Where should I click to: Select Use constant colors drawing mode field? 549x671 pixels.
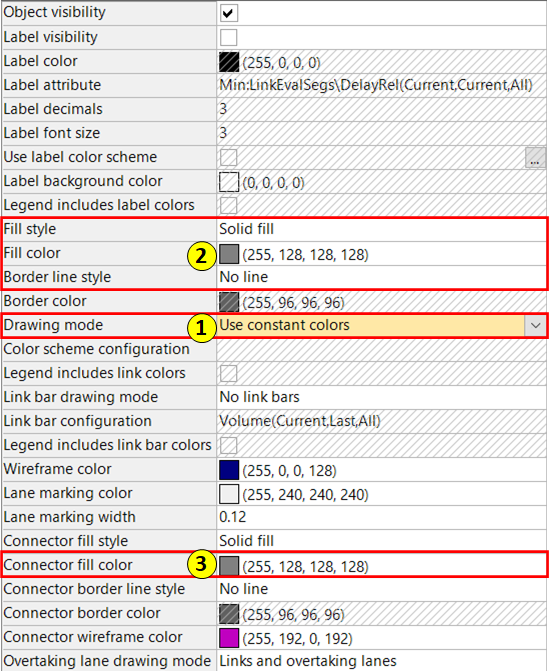371,326
